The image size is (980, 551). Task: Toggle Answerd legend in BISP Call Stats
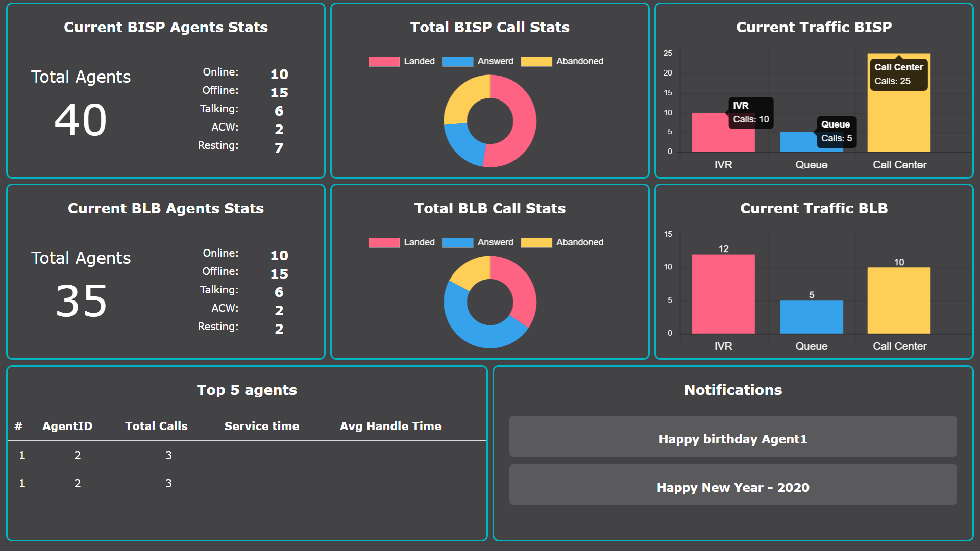click(478, 61)
